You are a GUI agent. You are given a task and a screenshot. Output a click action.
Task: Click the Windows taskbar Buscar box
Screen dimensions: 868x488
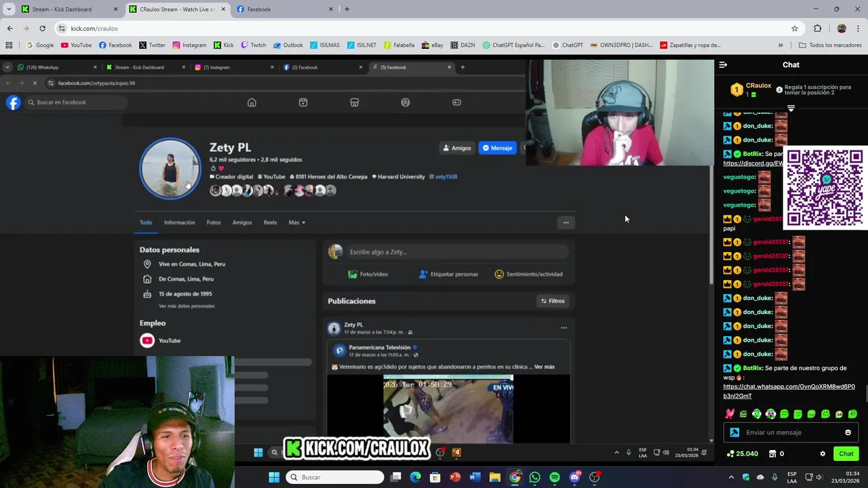pyautogui.click(x=334, y=477)
